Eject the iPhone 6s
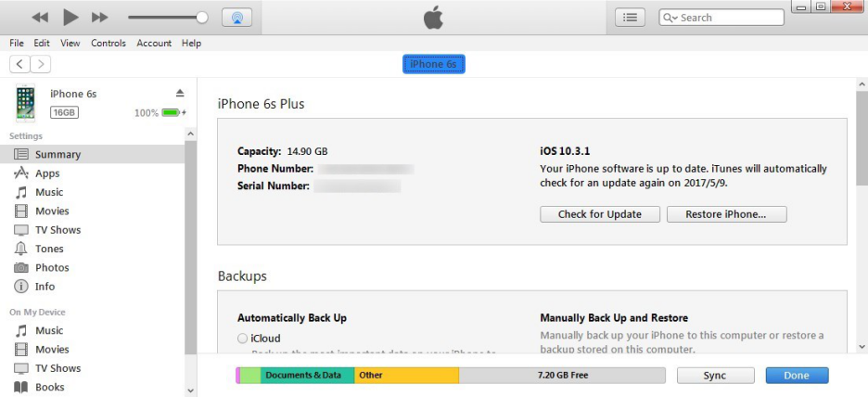The width and height of the screenshot is (868, 397). pyautogui.click(x=180, y=93)
